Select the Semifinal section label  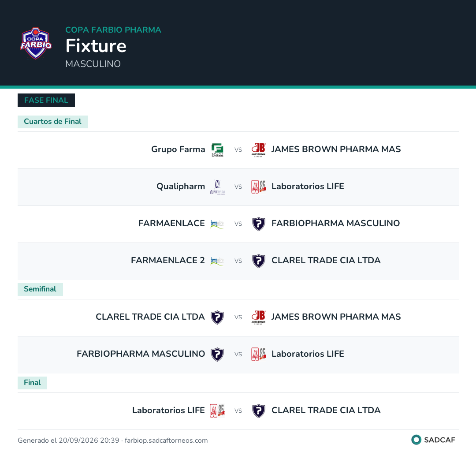tap(40, 289)
